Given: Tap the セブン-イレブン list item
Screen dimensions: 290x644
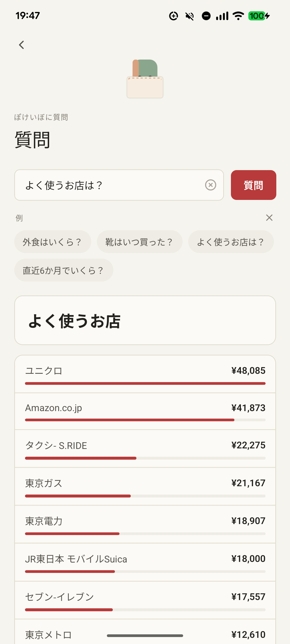Looking at the screenshot, I should [145, 601].
